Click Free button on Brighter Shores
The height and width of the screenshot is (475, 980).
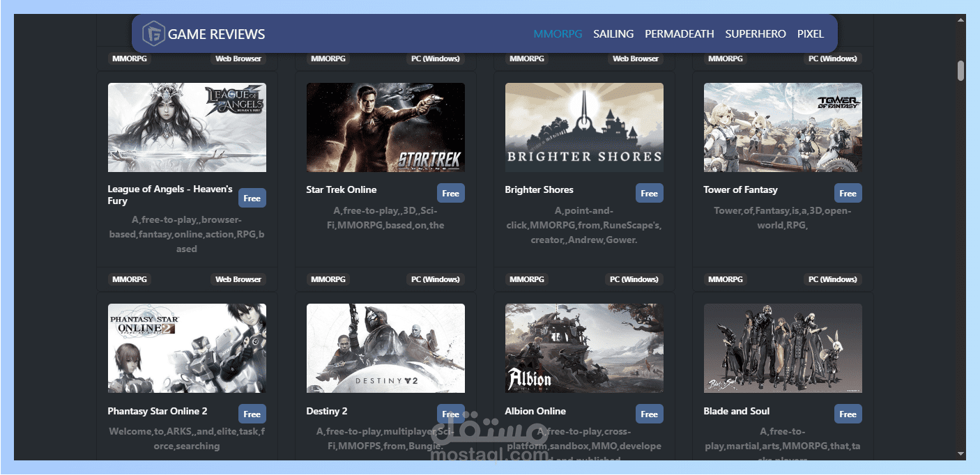coord(650,194)
